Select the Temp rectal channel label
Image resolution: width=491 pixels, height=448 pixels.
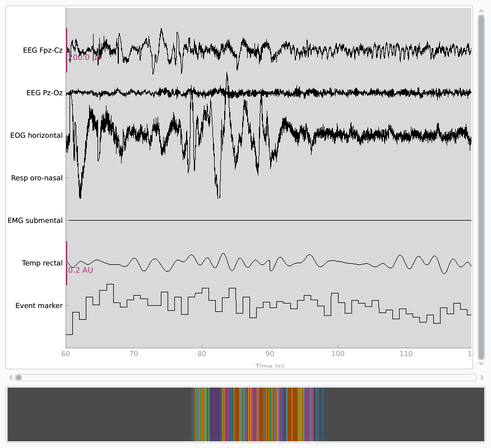tap(42, 263)
